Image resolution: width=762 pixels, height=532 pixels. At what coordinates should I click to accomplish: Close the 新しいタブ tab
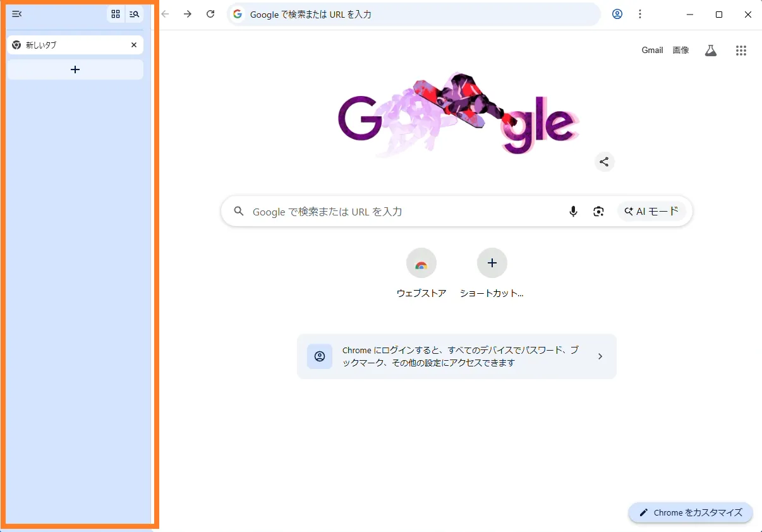tap(134, 45)
